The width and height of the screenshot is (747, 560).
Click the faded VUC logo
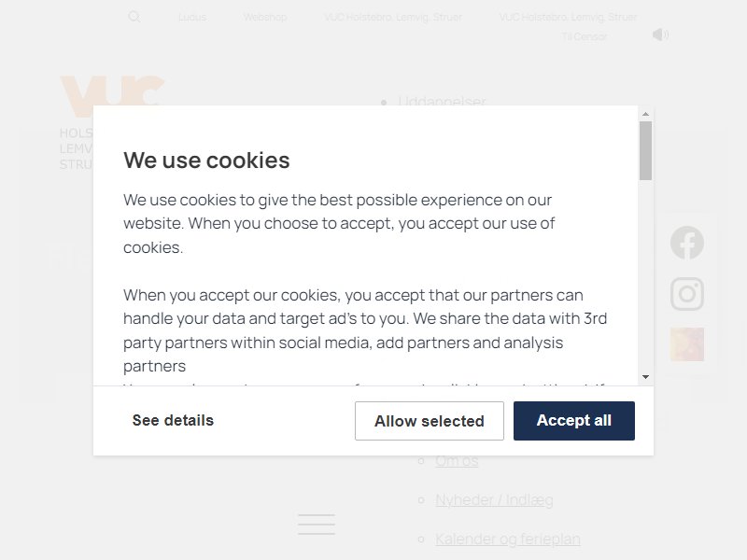pyautogui.click(x=112, y=95)
